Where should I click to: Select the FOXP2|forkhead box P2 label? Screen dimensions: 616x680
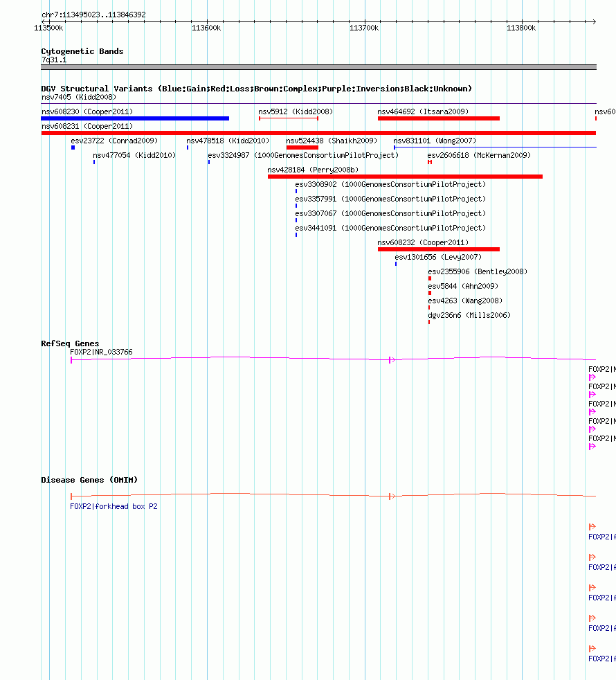coord(114,506)
